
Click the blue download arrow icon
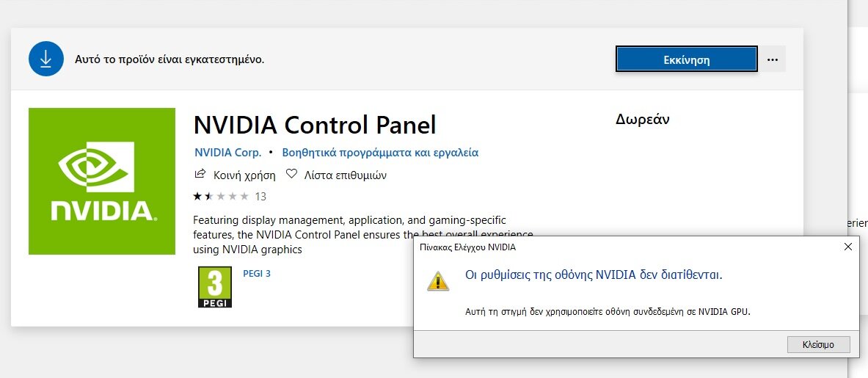[46, 59]
